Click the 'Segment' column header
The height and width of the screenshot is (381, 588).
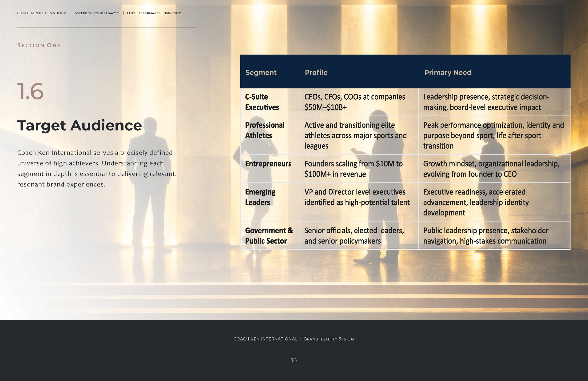(261, 73)
